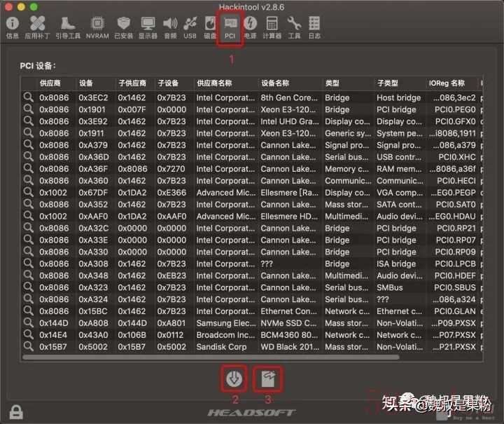Viewport: 504px width, 424px height.
Task: Sort by 设备名称 column header
Action: (x=275, y=83)
